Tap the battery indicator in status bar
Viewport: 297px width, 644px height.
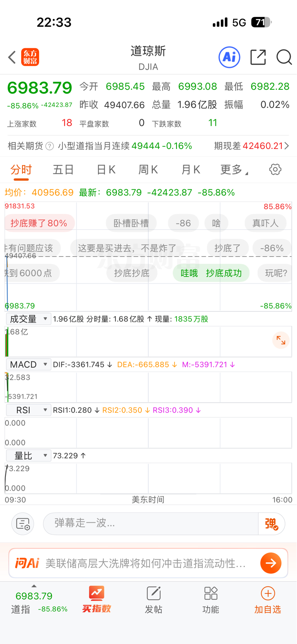point(261,22)
